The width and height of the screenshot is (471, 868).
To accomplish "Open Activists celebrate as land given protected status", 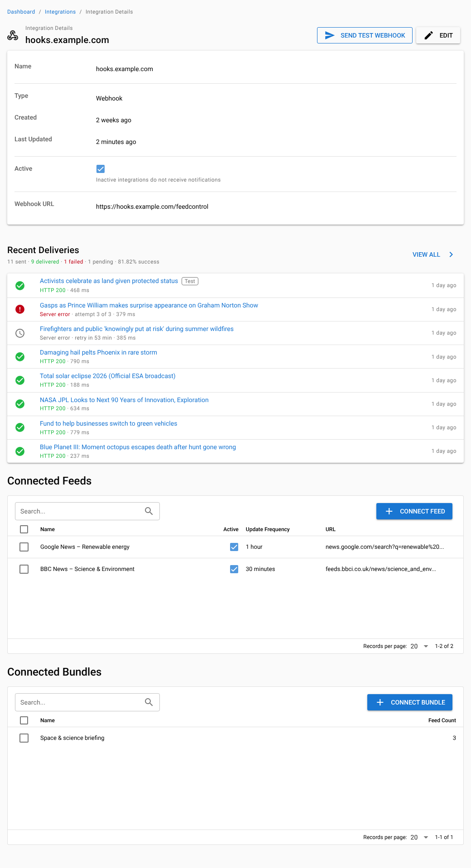I will pyautogui.click(x=109, y=281).
